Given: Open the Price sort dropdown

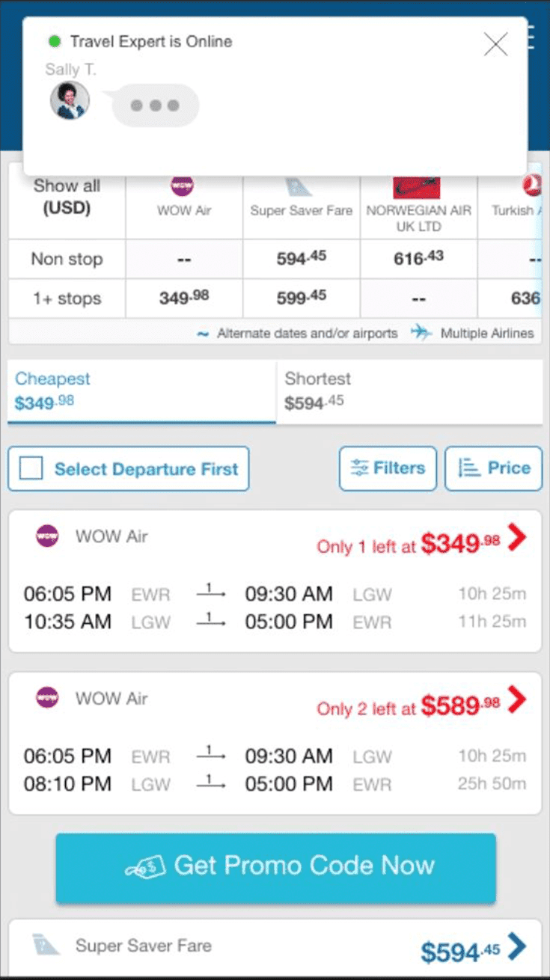Looking at the screenshot, I should pos(493,468).
